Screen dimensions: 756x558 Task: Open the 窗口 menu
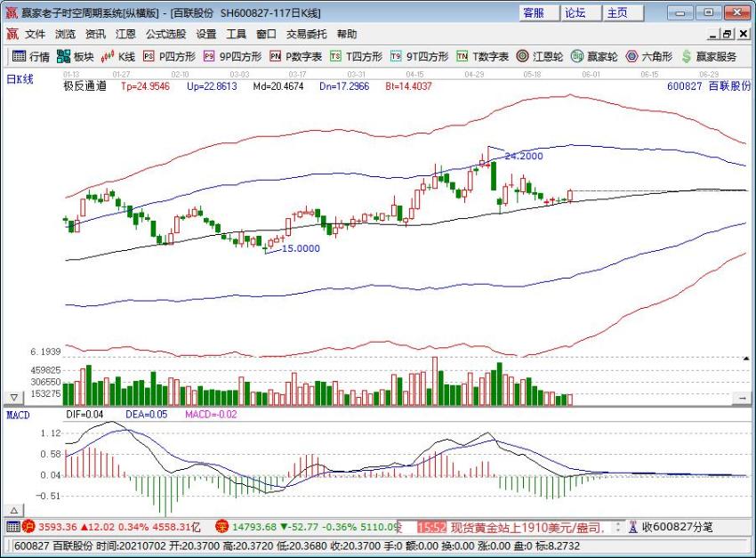click(x=266, y=34)
